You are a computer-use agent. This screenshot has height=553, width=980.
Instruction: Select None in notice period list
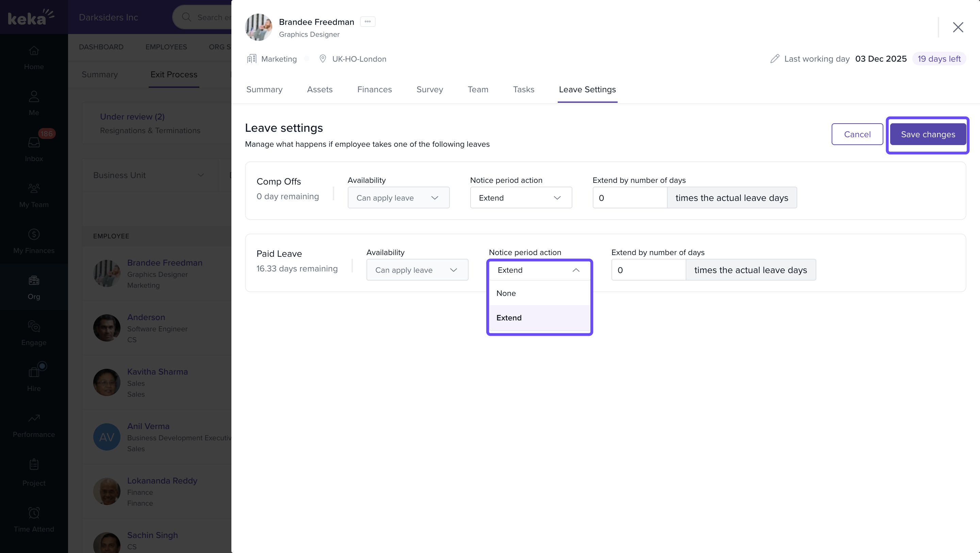click(x=506, y=293)
